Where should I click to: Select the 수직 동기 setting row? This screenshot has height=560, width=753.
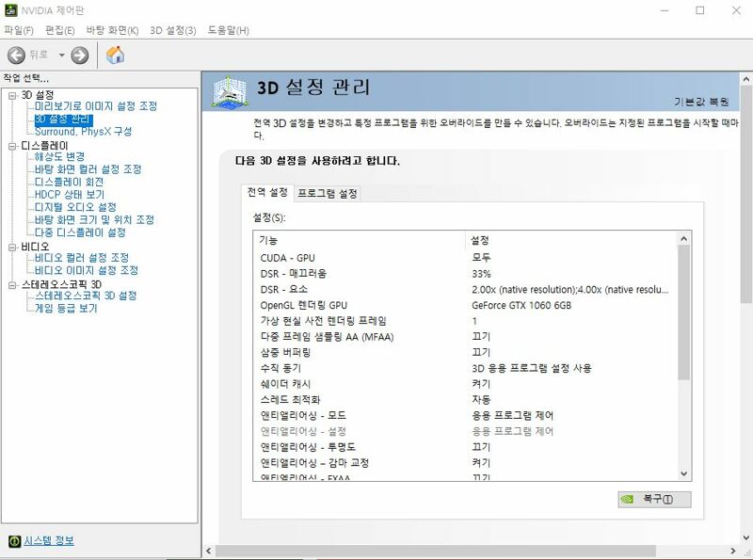click(465, 368)
